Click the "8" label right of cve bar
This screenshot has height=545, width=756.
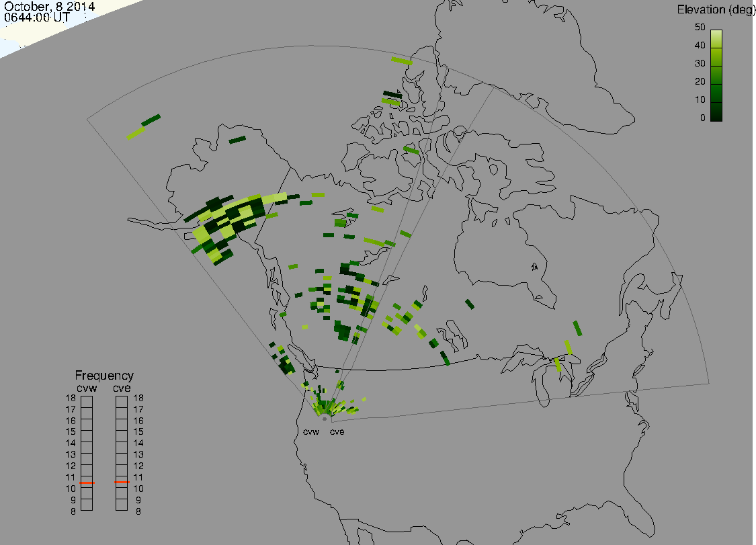coord(138,511)
